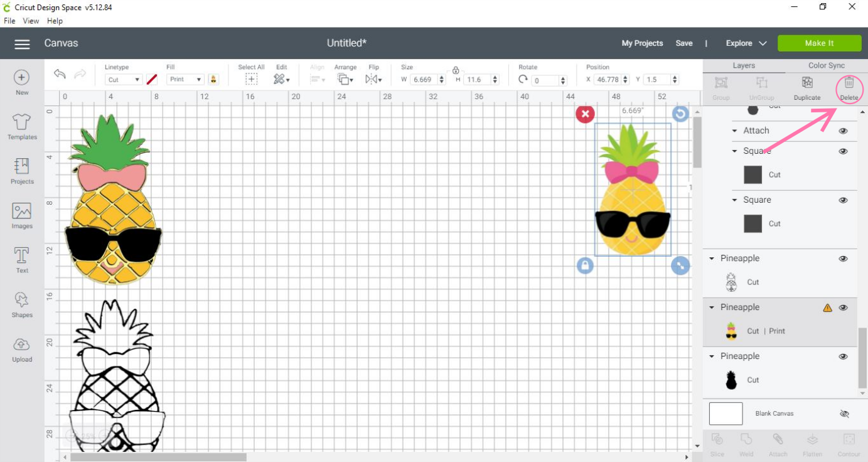Click the Blank Canvas white color swatch
This screenshot has height=462, width=868.
tap(726, 414)
